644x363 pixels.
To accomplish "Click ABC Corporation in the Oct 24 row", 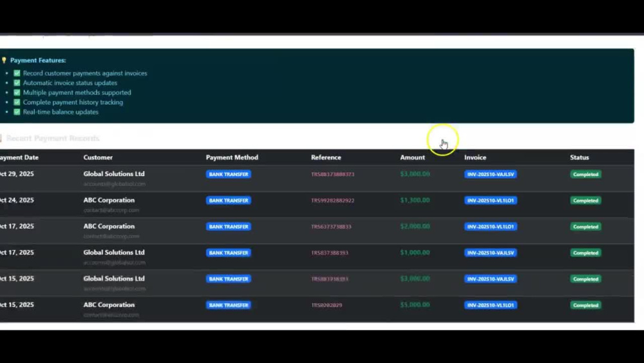I will coord(109,201).
